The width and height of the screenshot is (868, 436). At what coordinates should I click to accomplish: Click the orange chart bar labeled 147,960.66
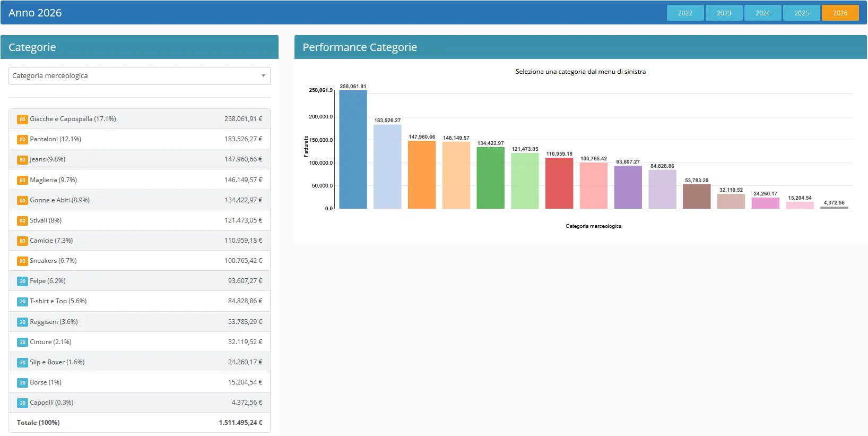pyautogui.click(x=422, y=175)
